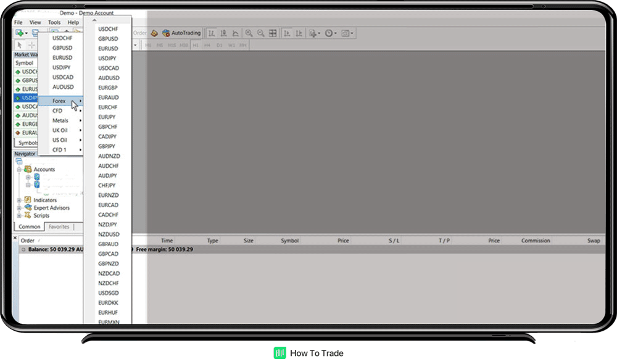The height and width of the screenshot is (364, 617).
Task: Choose EURGBP from the Forex submenu
Action: (x=108, y=88)
